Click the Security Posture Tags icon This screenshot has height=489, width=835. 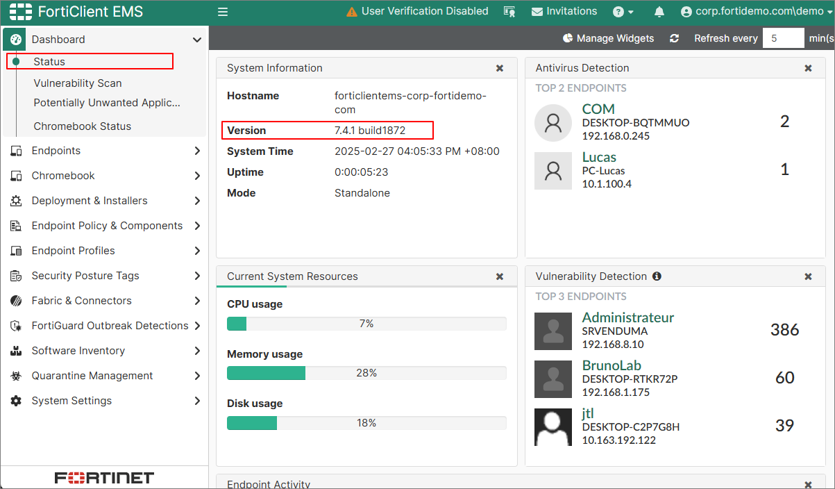coord(16,276)
